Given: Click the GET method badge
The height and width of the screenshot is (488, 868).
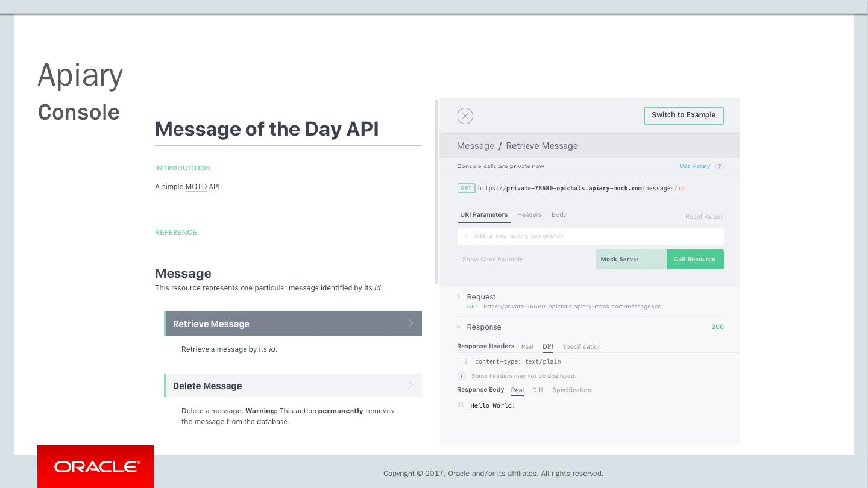Looking at the screenshot, I should click(x=466, y=188).
